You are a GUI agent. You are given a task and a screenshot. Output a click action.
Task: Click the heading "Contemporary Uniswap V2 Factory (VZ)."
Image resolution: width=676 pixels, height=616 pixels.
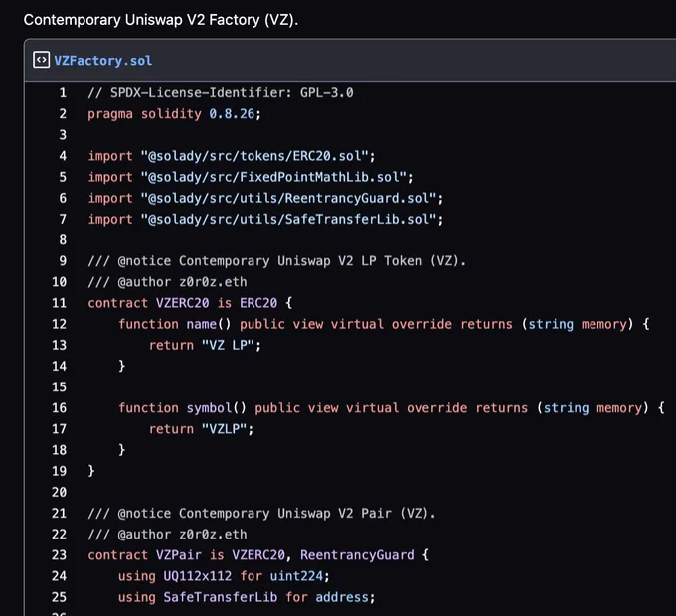[161, 20]
